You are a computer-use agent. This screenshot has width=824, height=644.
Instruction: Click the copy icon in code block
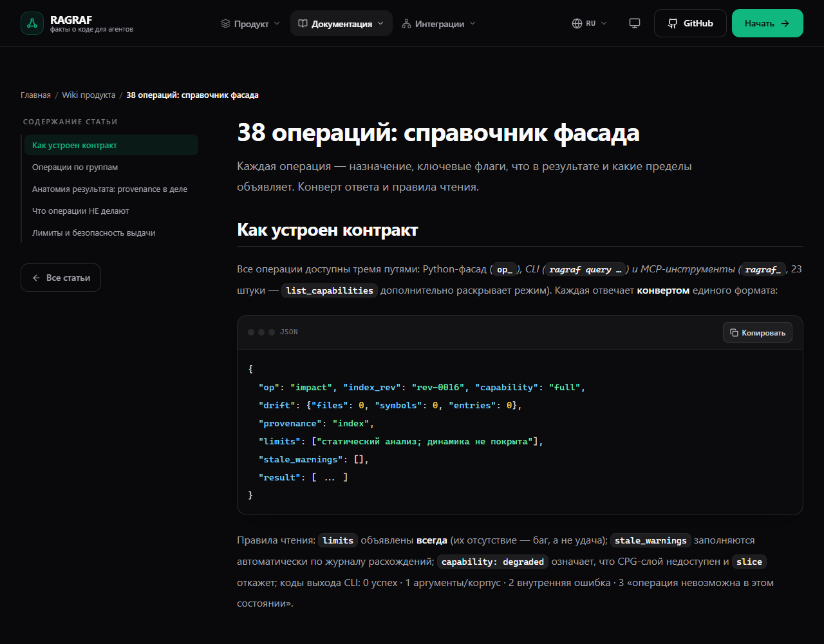tap(734, 332)
